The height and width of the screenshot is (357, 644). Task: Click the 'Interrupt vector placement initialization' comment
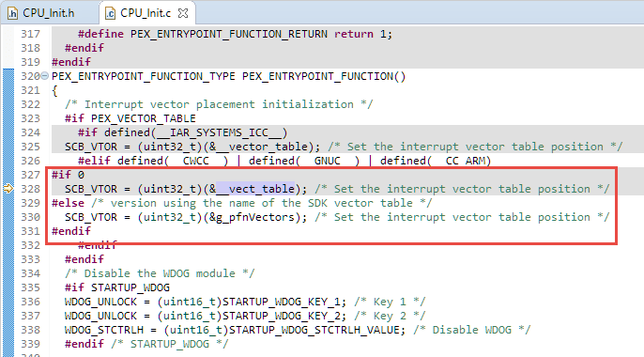click(x=219, y=104)
